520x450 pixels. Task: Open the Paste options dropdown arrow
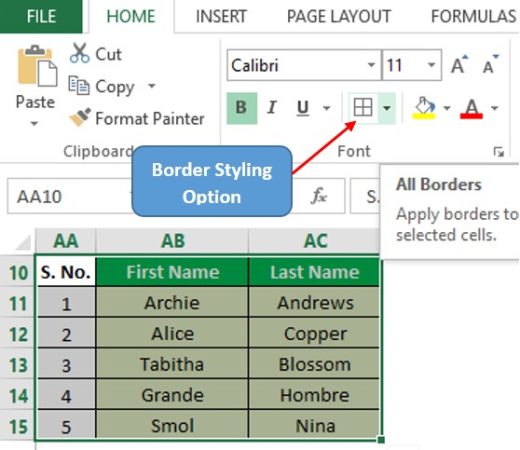tap(34, 124)
